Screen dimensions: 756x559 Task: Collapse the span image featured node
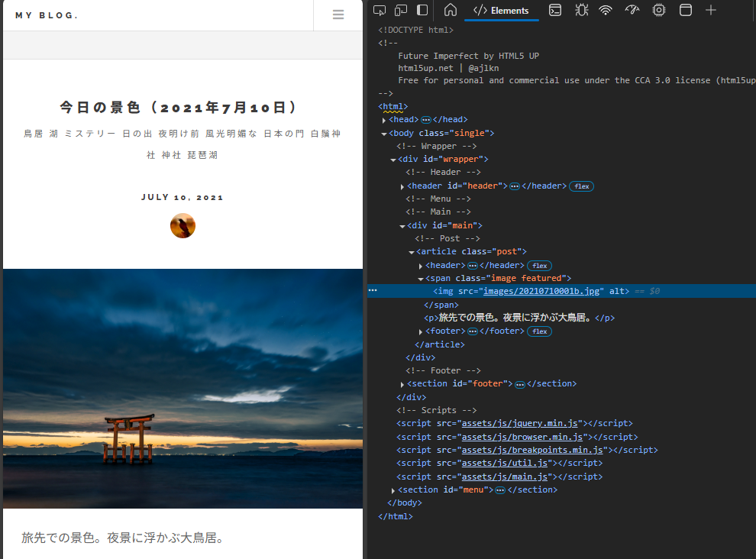421,279
